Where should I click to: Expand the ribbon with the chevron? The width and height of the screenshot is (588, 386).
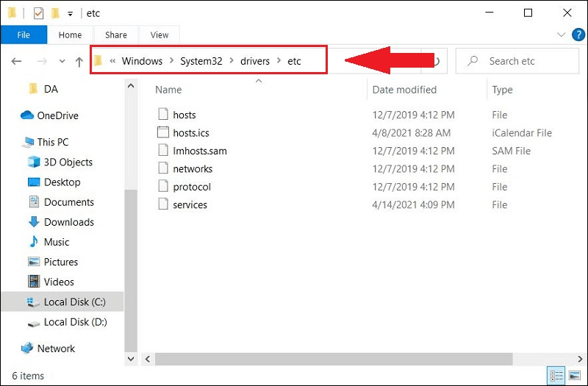[561, 35]
